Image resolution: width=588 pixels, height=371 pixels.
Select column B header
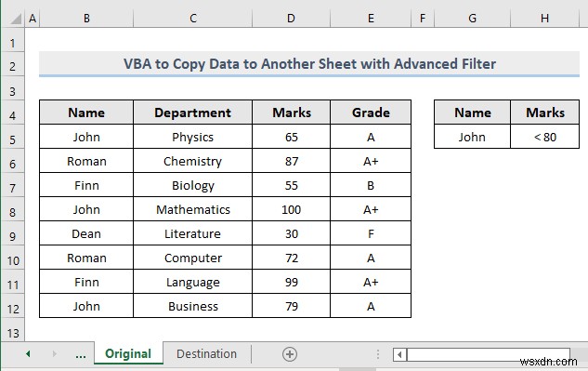(x=86, y=19)
